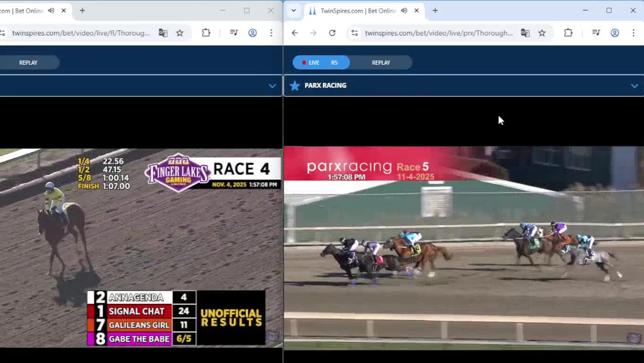Screen dimensions: 644x363
Task: Click the Finger Lakes Race 4 video
Action: 141,248
